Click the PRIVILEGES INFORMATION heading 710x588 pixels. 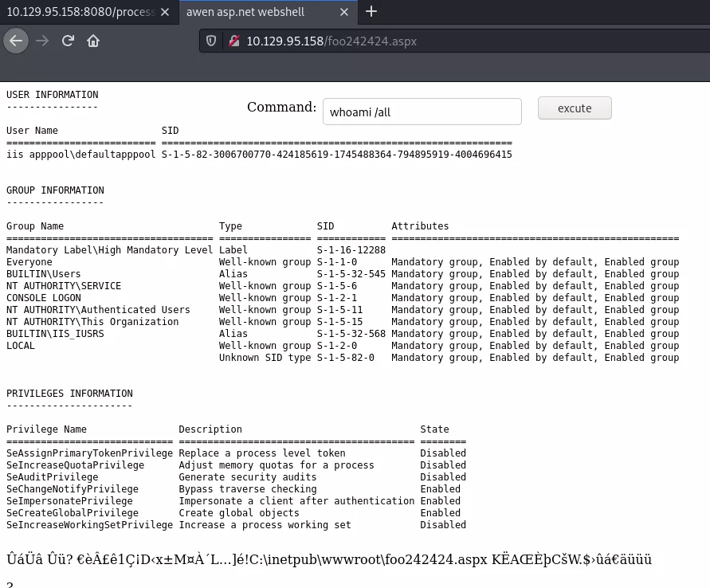[x=69, y=394]
